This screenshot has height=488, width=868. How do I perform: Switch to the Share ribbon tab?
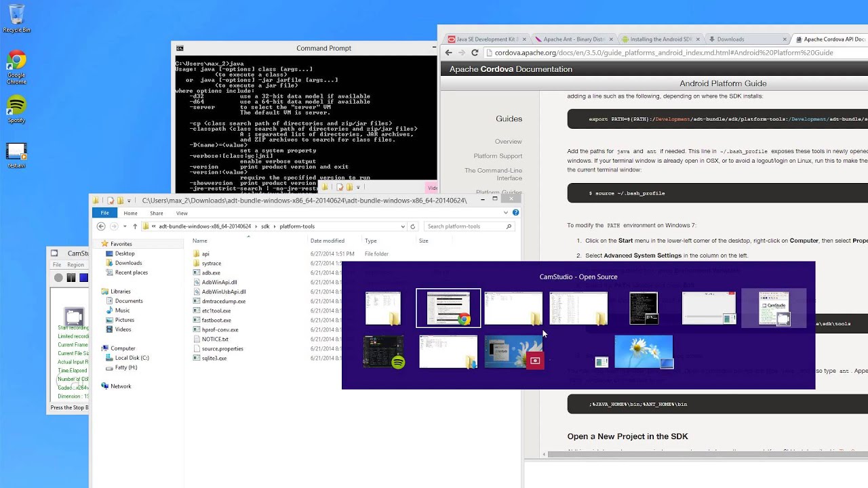pyautogui.click(x=156, y=213)
